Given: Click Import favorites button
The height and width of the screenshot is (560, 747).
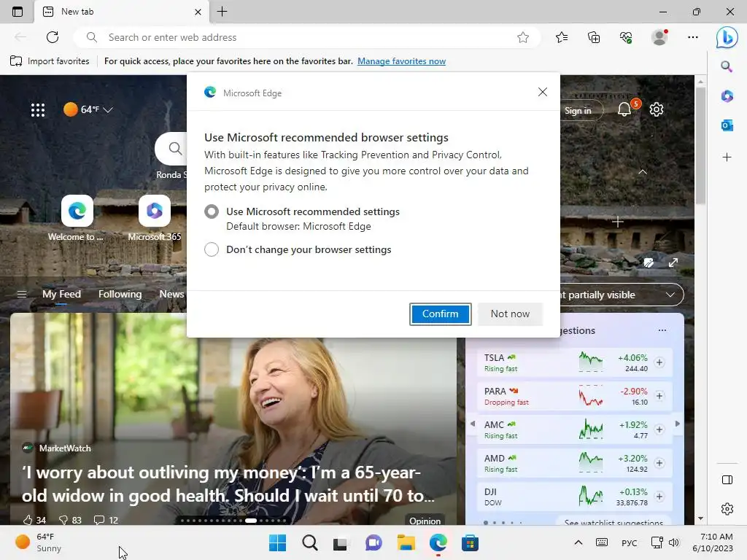Looking at the screenshot, I should [50, 61].
